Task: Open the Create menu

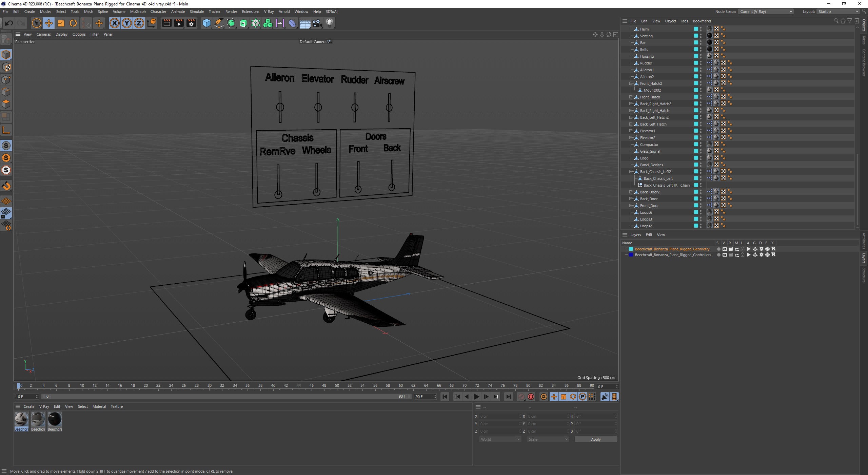Action: point(29,12)
